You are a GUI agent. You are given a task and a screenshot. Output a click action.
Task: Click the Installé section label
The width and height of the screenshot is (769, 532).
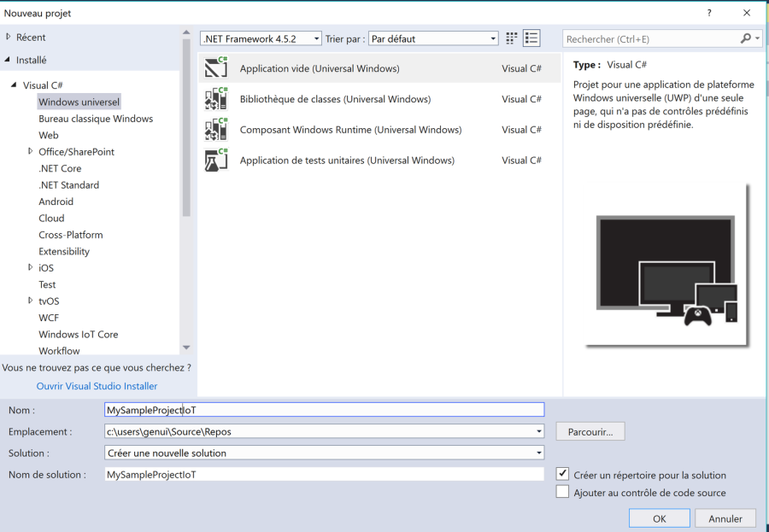coord(31,60)
